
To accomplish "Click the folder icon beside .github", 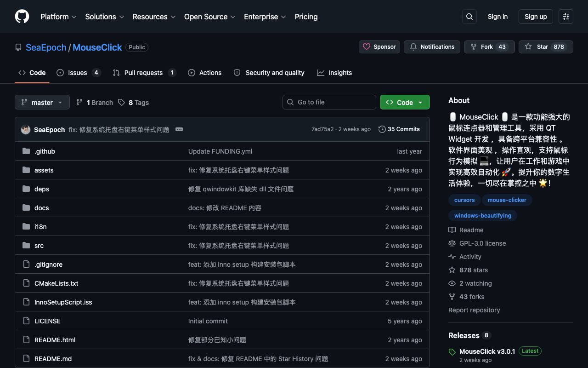I will tap(26, 151).
